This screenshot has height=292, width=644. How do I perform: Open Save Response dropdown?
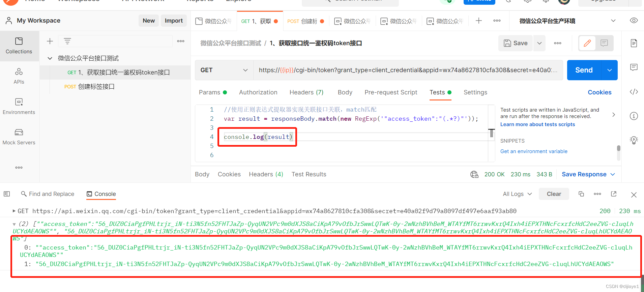pos(588,174)
